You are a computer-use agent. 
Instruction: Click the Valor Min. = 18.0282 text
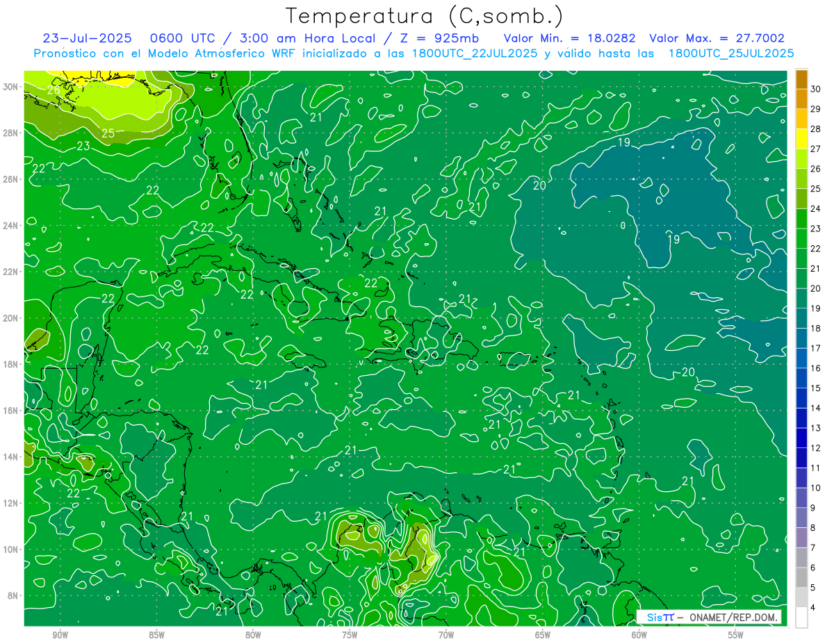570,38
